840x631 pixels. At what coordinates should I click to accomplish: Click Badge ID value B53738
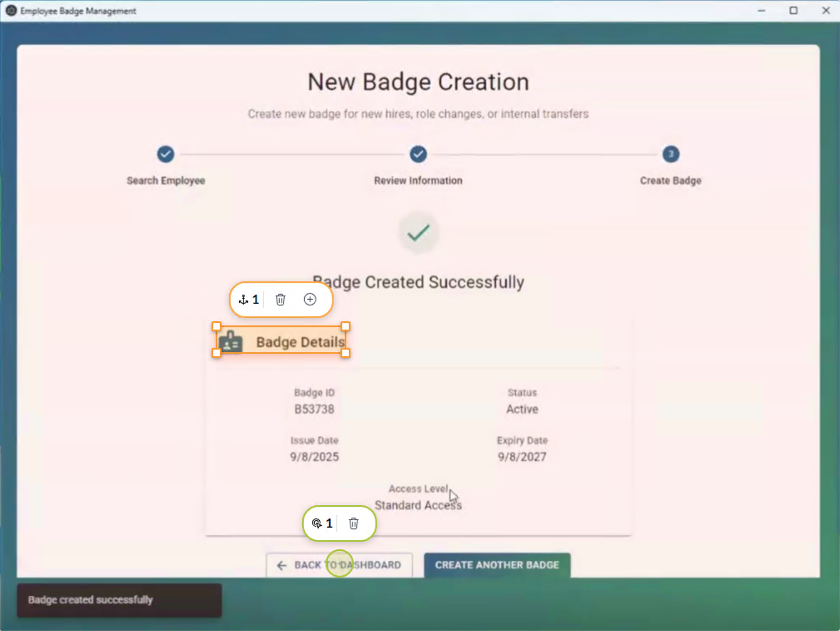pyautogui.click(x=314, y=409)
